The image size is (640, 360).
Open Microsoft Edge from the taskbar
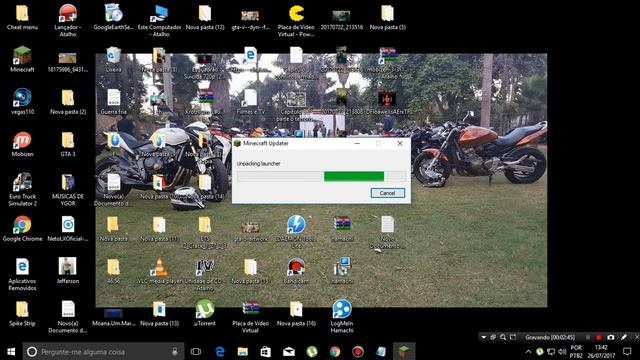click(220, 351)
